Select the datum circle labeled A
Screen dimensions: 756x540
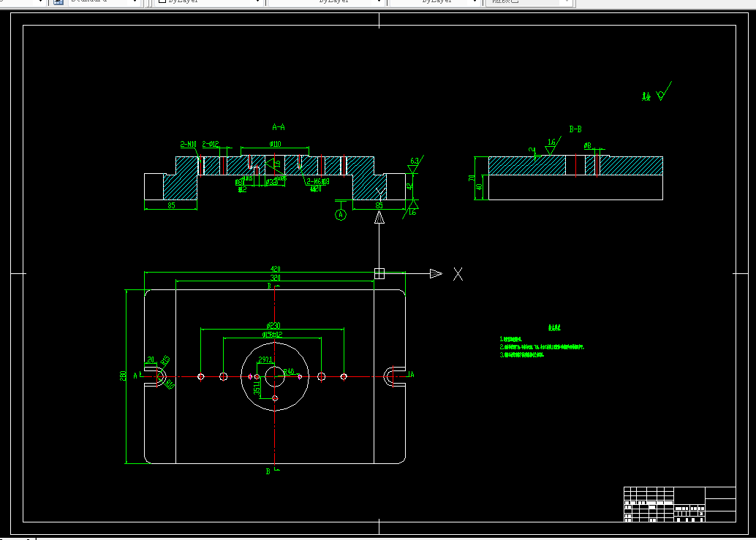click(341, 215)
